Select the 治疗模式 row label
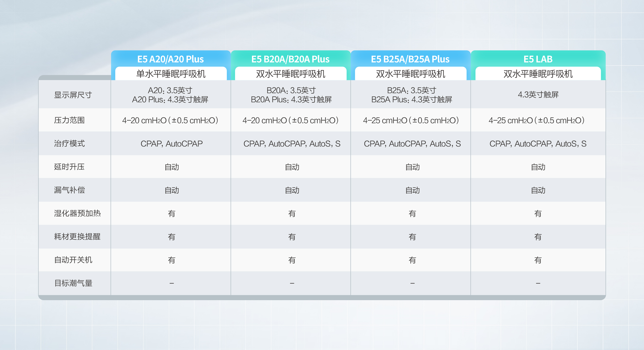 pyautogui.click(x=69, y=143)
